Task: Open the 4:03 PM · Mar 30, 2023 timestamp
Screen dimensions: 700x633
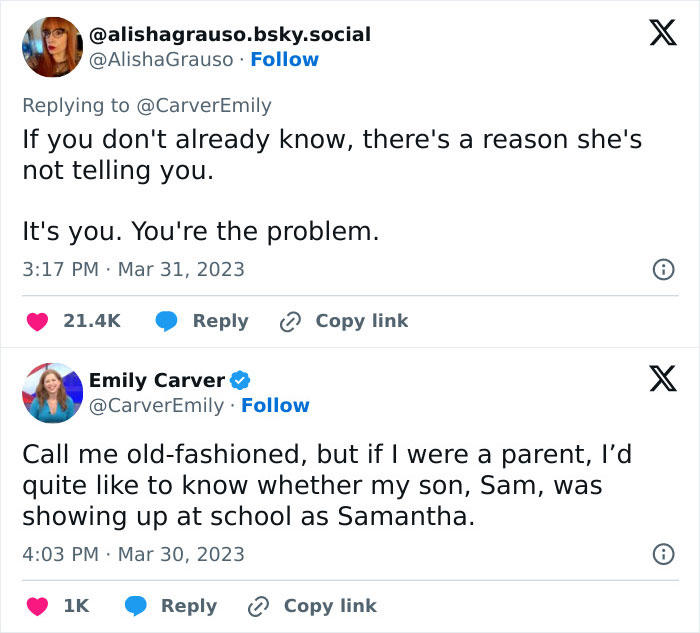Action: pyautogui.click(x=133, y=554)
